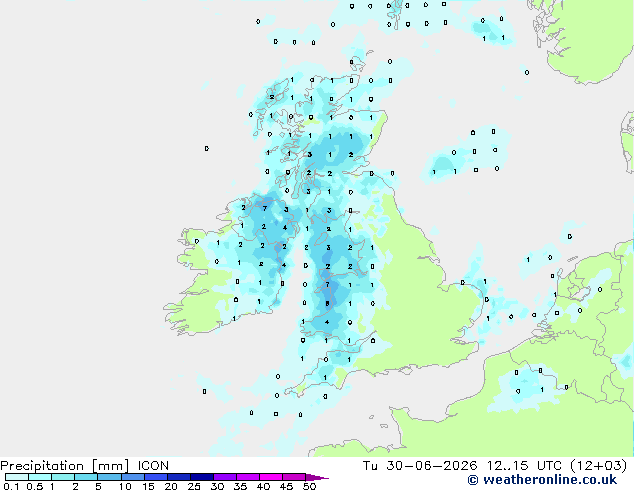634x490 pixels.
Task: Select the lightest 0.1–0.5 mm legend swatch
Action: (x=17, y=477)
